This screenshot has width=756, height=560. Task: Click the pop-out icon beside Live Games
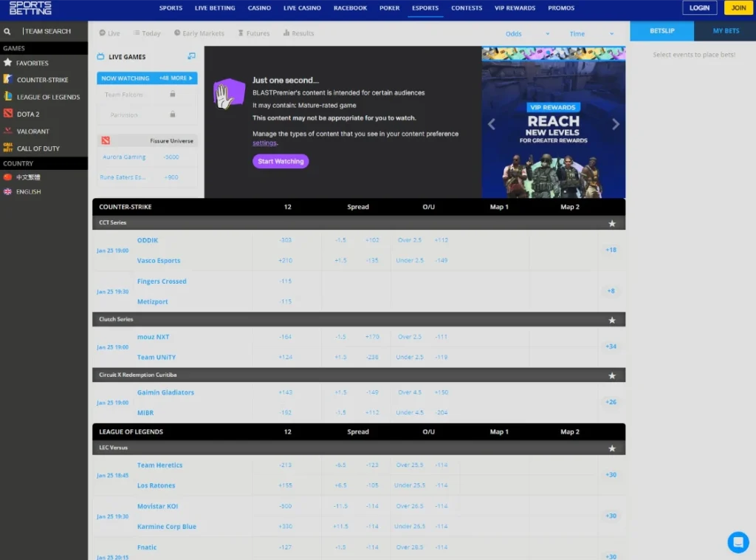pos(191,56)
